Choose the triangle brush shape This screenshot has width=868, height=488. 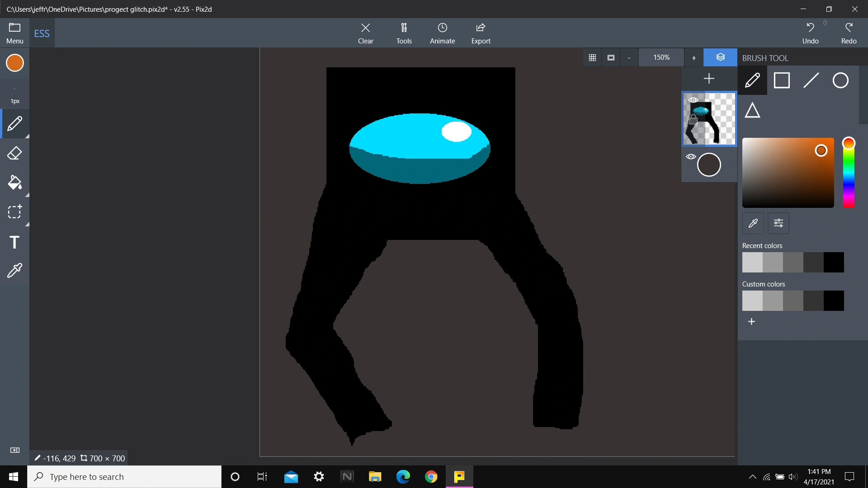point(752,110)
